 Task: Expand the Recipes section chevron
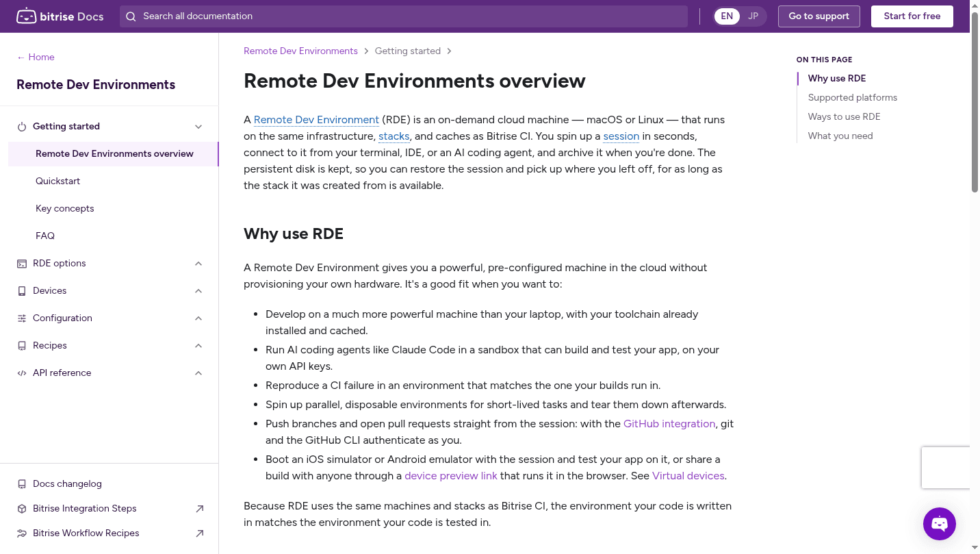pyautogui.click(x=198, y=346)
